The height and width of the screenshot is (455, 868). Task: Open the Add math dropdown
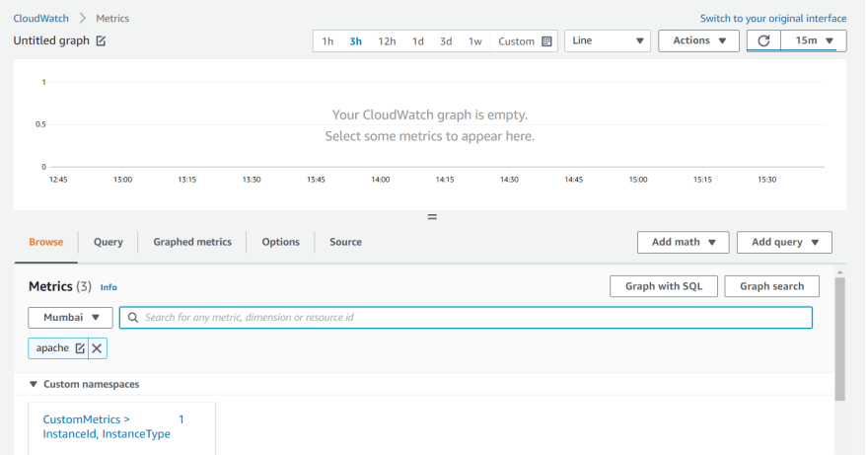tap(684, 242)
